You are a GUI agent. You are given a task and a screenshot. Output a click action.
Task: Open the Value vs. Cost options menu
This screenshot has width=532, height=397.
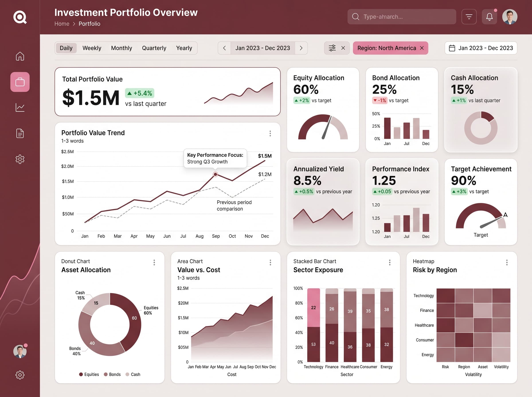270,263
